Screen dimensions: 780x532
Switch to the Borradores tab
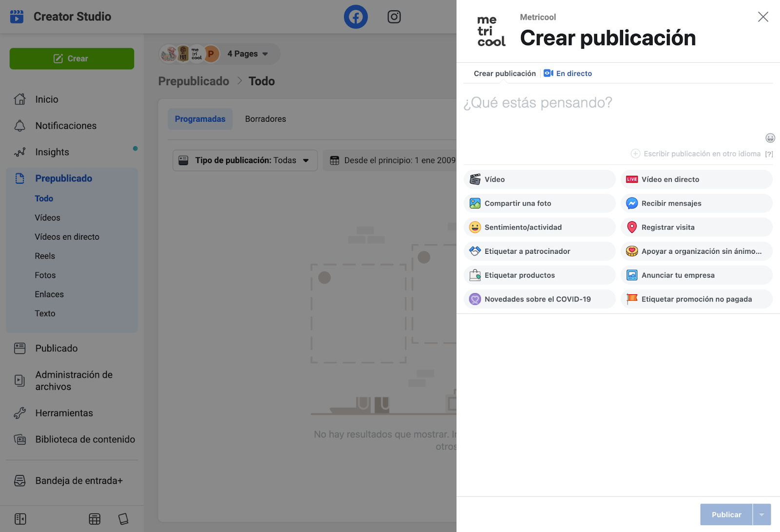tap(265, 118)
